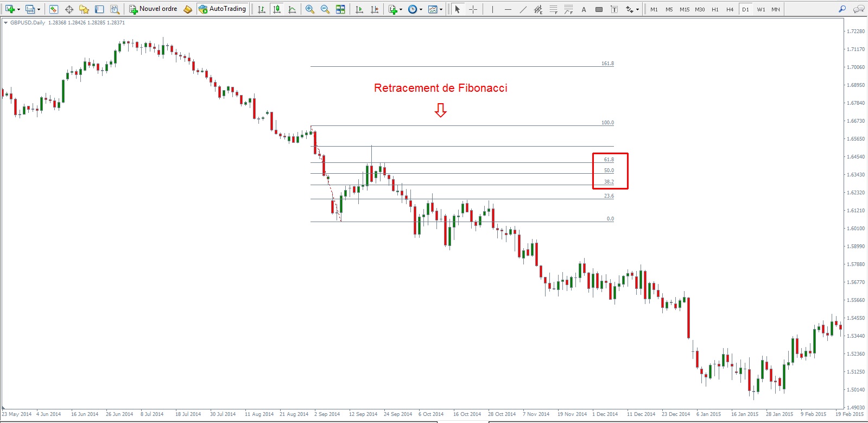Switch to the M5 timeframe
This screenshot has width=868, height=423.
pyautogui.click(x=669, y=9)
